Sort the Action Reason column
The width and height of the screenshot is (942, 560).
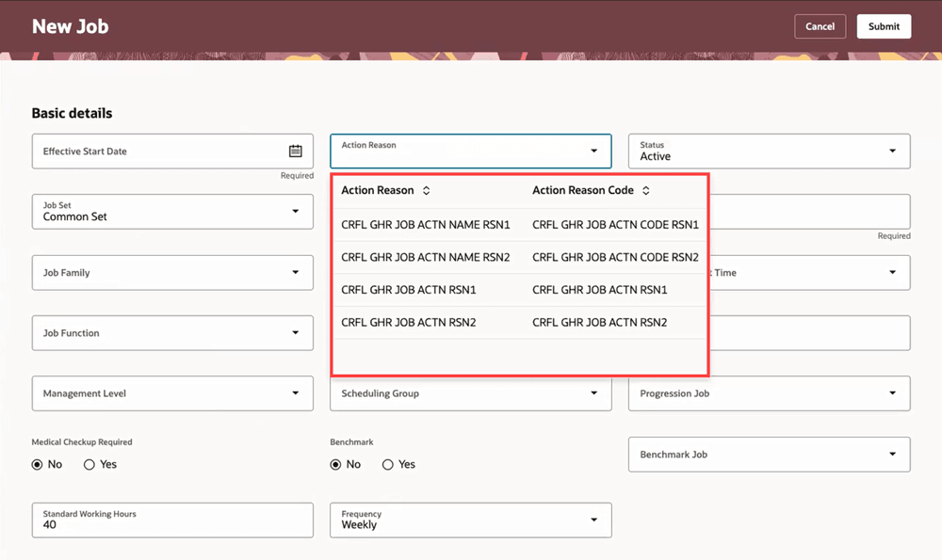[x=425, y=190]
